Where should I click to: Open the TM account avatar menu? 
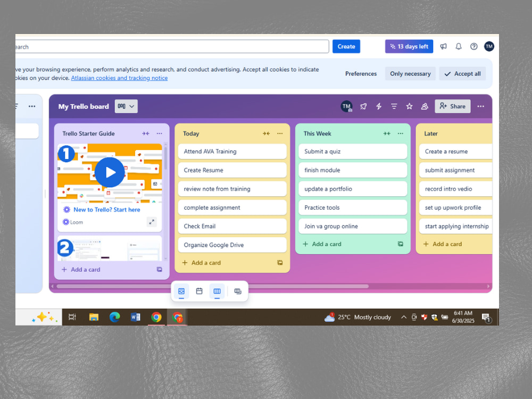point(489,46)
